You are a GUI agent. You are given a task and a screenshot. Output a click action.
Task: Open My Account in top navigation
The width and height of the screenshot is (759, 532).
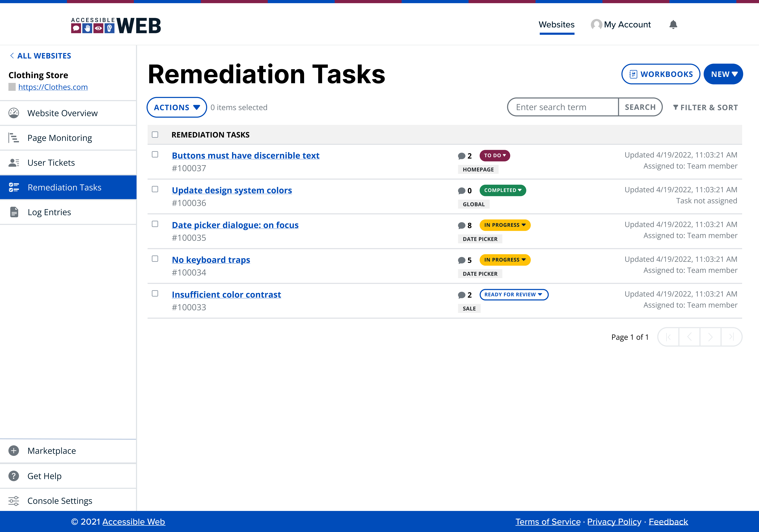621,24
